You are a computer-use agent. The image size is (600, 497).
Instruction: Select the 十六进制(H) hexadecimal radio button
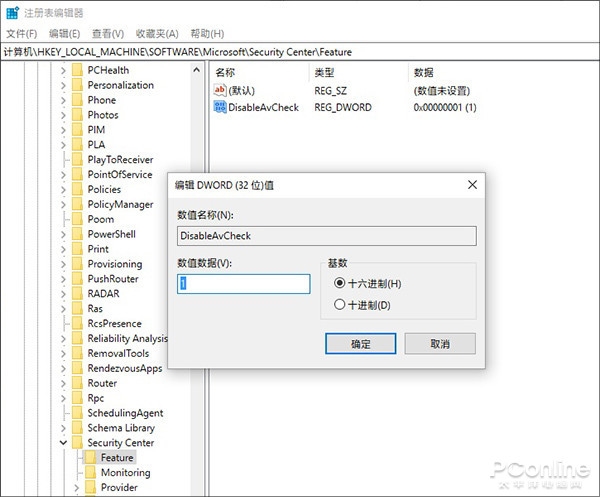(x=339, y=283)
